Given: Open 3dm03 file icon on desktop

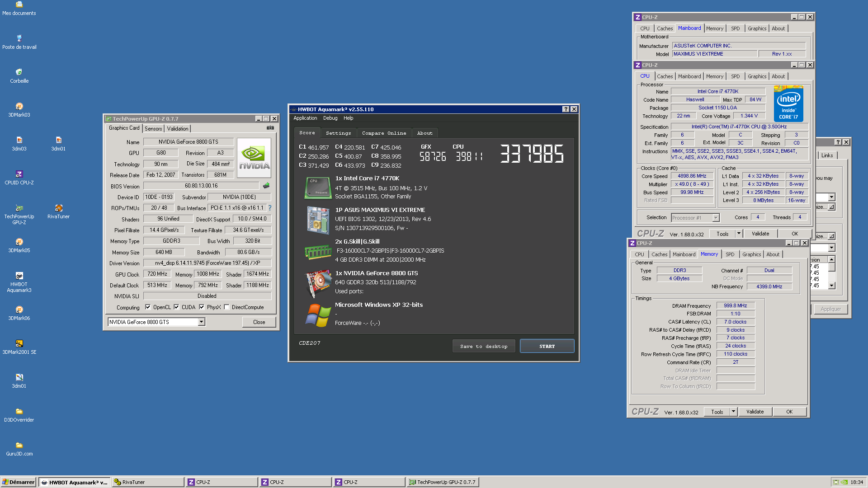Looking at the screenshot, I should [x=19, y=144].
